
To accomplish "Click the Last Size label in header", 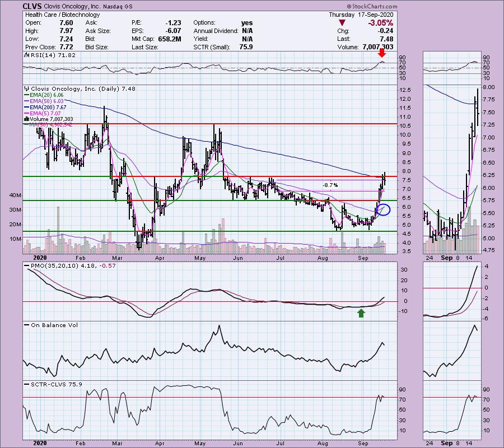I will (x=144, y=47).
